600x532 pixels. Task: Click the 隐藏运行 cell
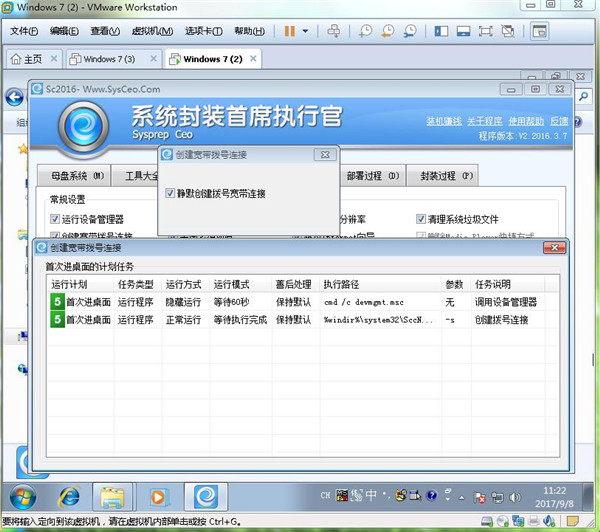click(x=183, y=302)
